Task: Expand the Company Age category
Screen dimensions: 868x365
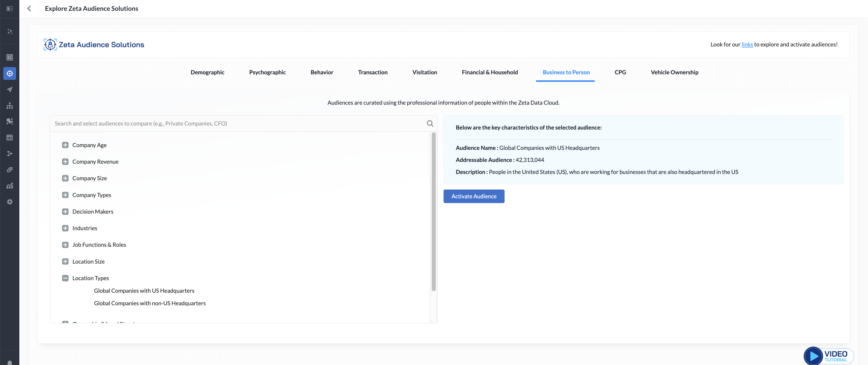Action: [x=65, y=145]
